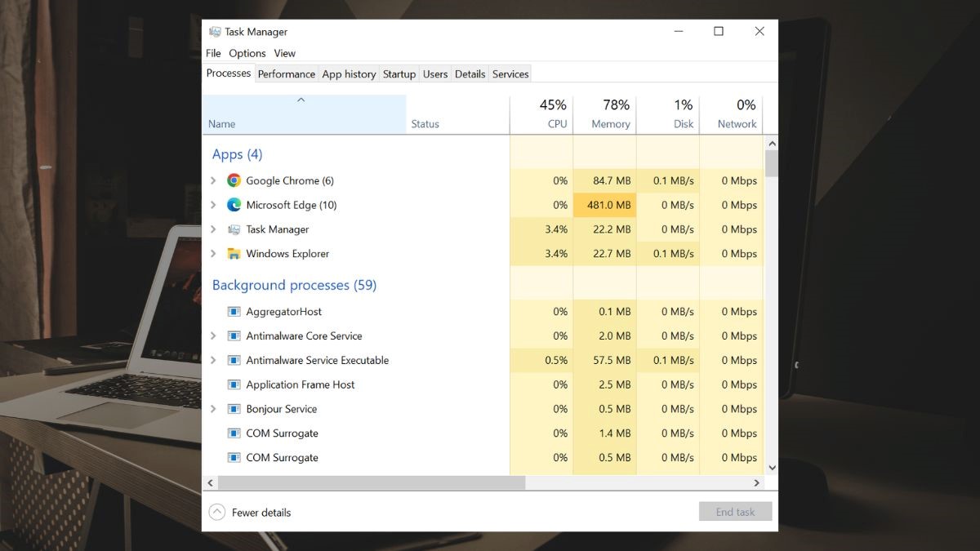The image size is (980, 551).
Task: Expand the Antimalware Core Service entry
Action: tap(213, 335)
